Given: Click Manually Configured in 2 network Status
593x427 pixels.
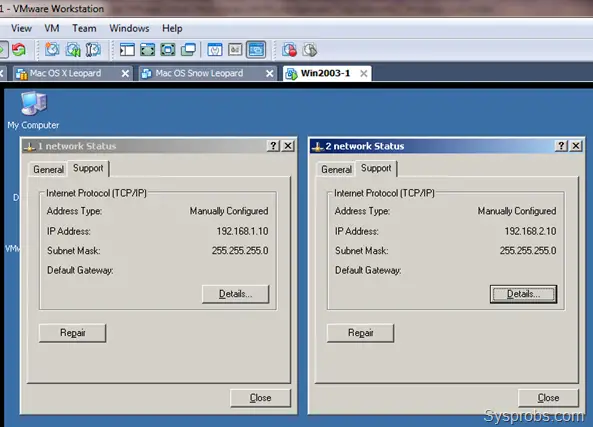Looking at the screenshot, I should 517,211.
